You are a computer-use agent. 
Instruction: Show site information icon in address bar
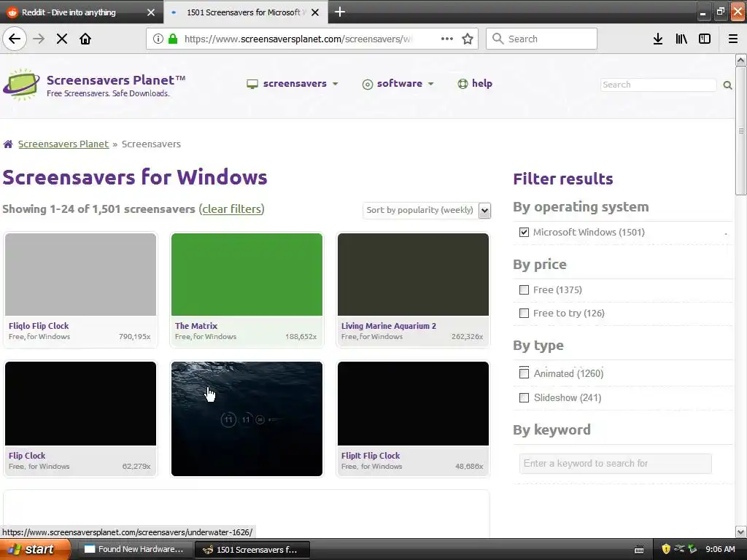158,39
